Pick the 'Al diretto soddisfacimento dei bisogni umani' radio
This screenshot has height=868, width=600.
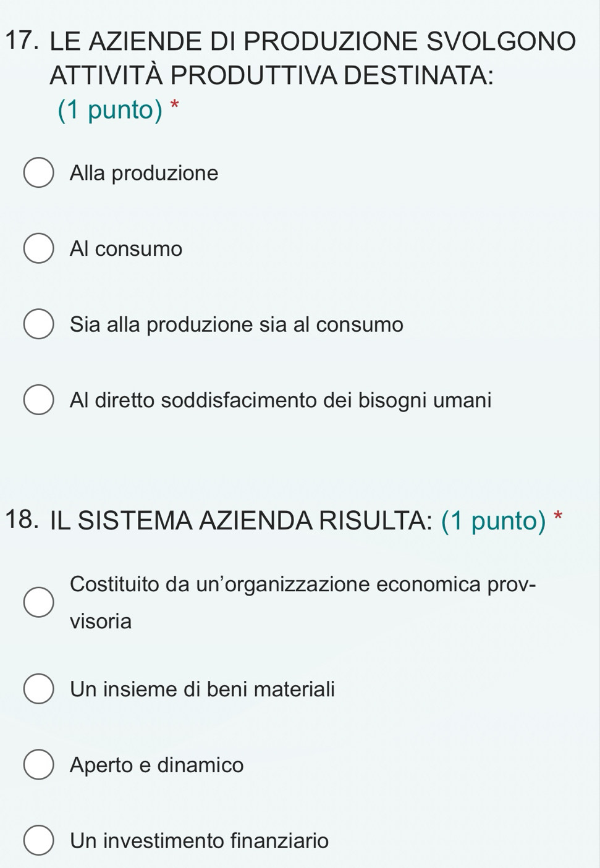[38, 400]
